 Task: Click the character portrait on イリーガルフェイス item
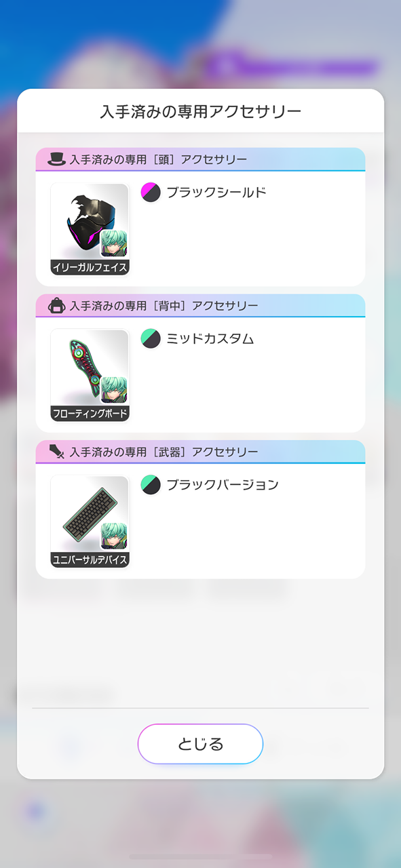click(114, 243)
